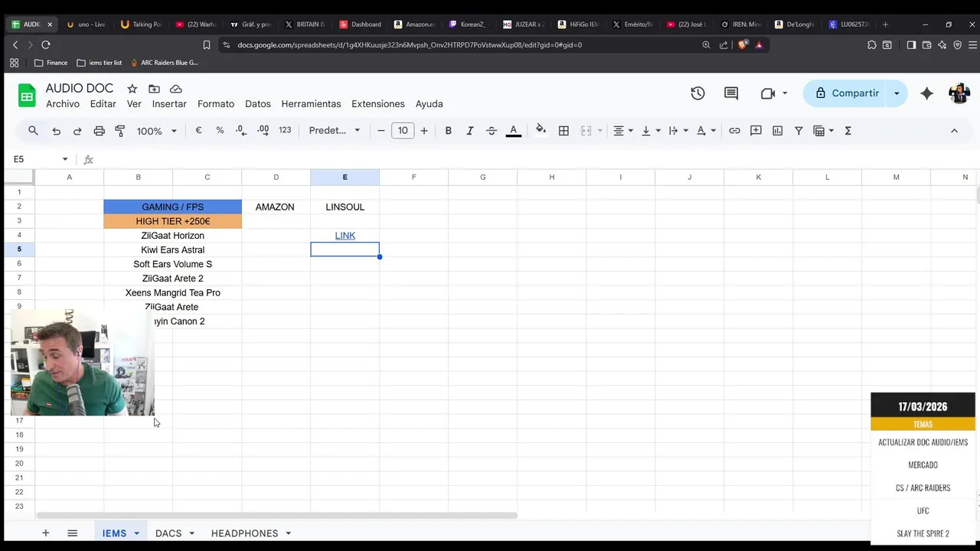Open the more number formats (123) menu
The image size is (980, 551).
285,131
